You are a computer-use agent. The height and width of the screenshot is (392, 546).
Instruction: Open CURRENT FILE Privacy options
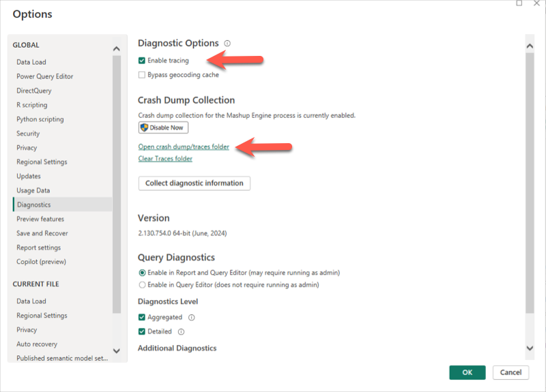coord(27,329)
